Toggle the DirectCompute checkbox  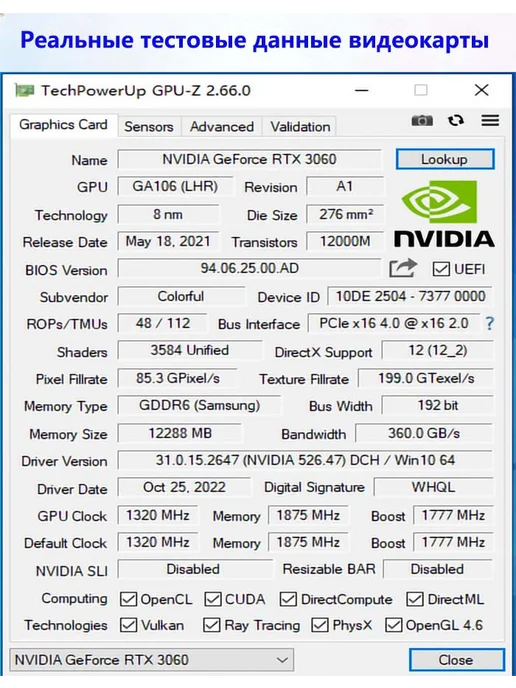(x=288, y=599)
